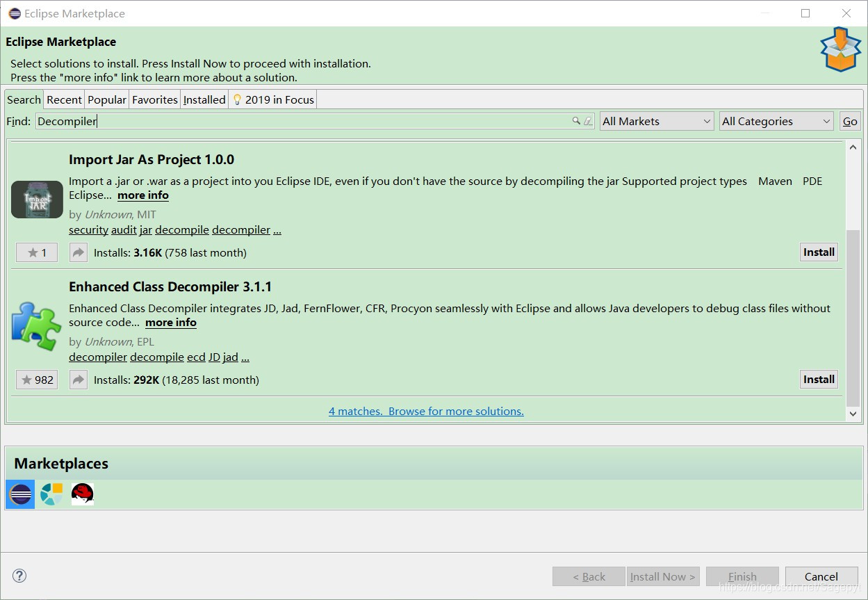Expand more tags for Enhanced Class Decompiler
The width and height of the screenshot is (868, 600).
(x=245, y=357)
